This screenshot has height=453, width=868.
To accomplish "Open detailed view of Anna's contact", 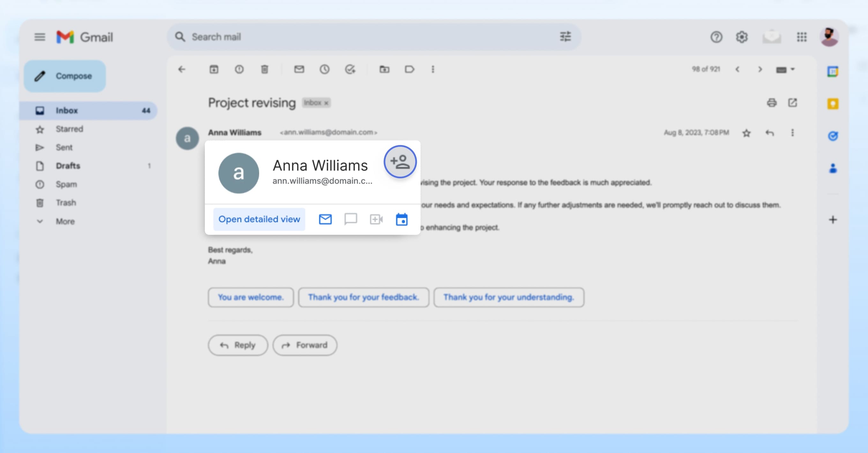I will click(259, 219).
